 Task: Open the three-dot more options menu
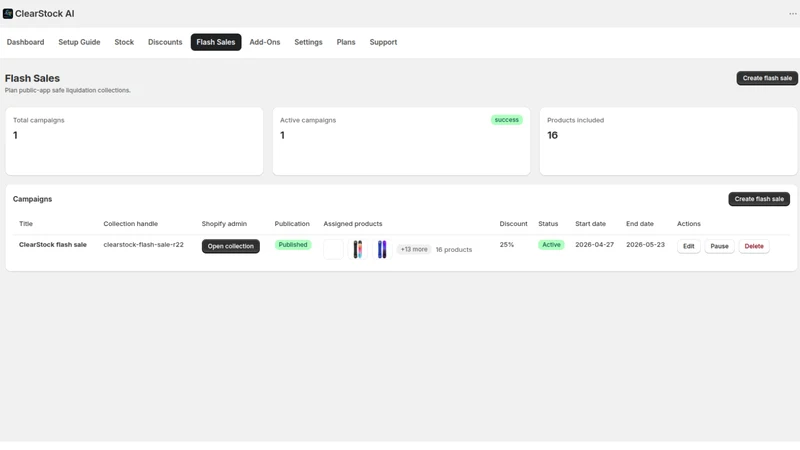point(792,14)
